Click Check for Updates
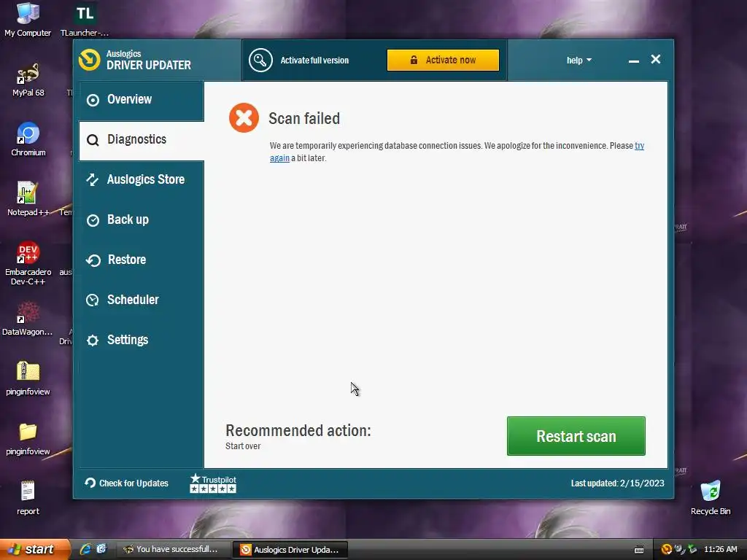This screenshot has height=560, width=747. click(x=127, y=483)
